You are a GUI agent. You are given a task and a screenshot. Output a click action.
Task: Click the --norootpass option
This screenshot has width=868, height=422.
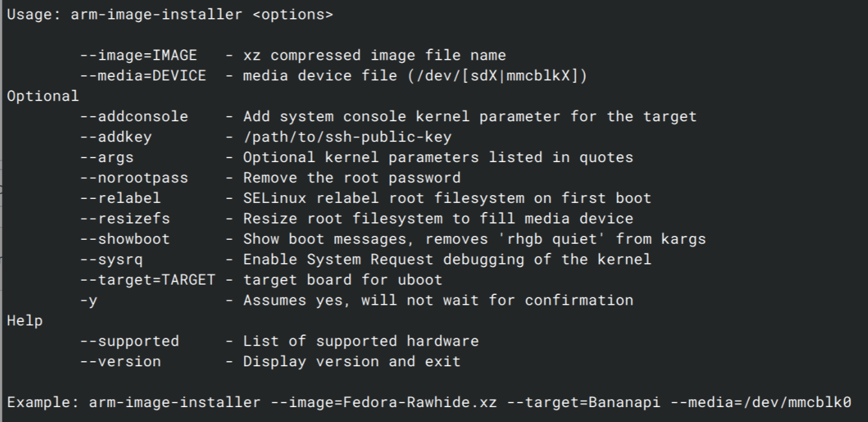pos(134,178)
